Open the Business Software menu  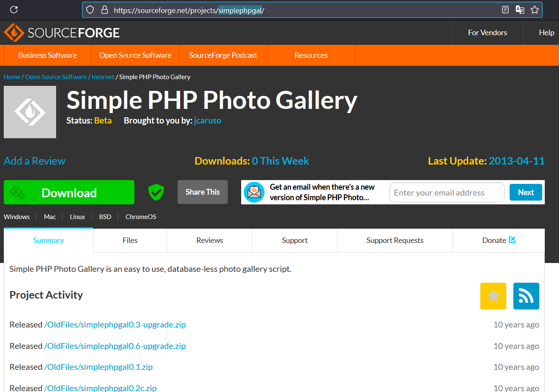(x=48, y=55)
